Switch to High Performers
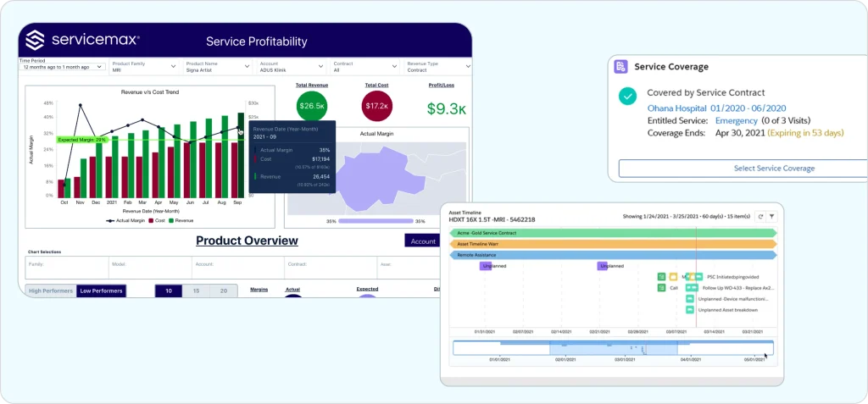 (51, 291)
